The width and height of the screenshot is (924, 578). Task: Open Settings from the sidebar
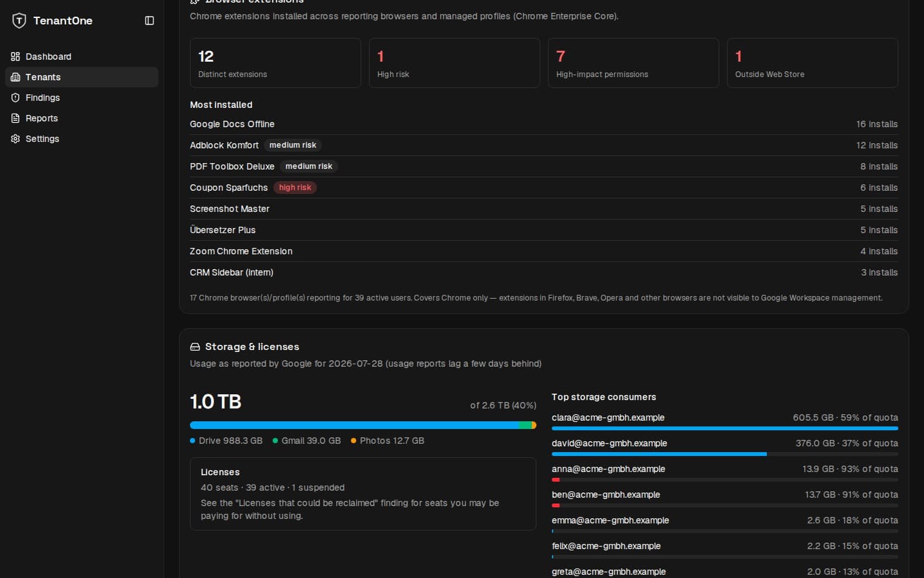point(81,139)
